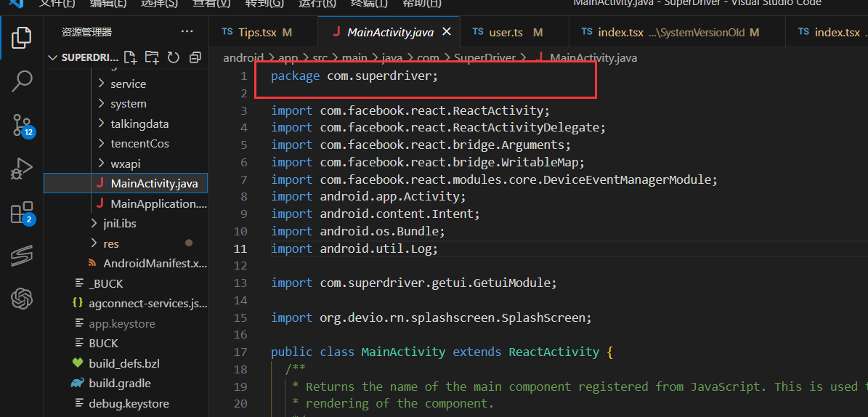Open the Explorer view in activity bar
This screenshot has height=417, width=868.
coord(22,38)
